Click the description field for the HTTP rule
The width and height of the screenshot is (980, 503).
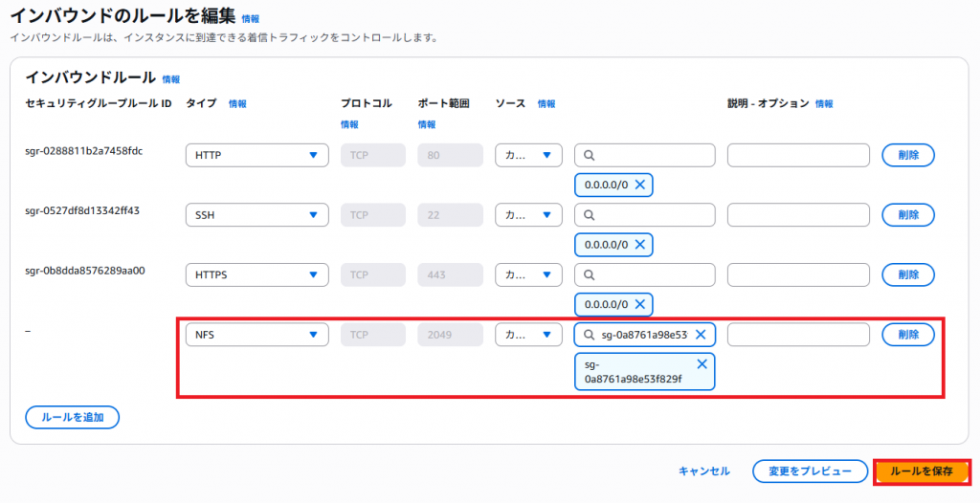[797, 155]
